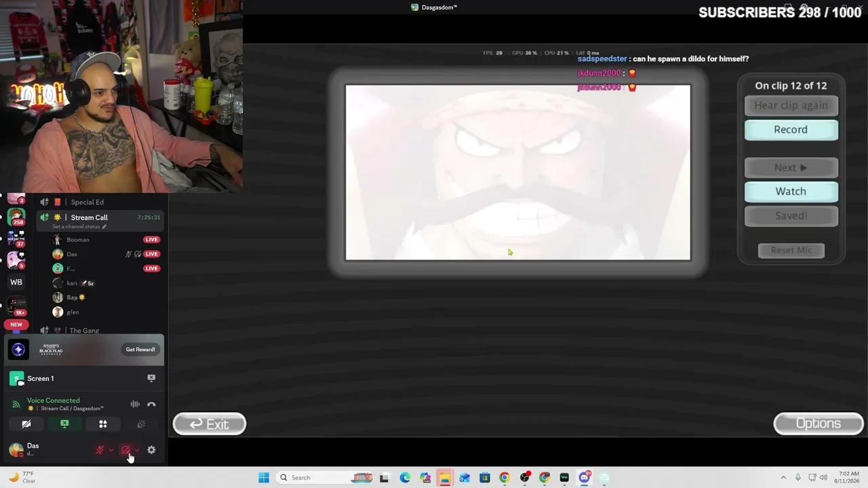Open microphone input options arrow
The height and width of the screenshot is (488, 868).
[111, 450]
